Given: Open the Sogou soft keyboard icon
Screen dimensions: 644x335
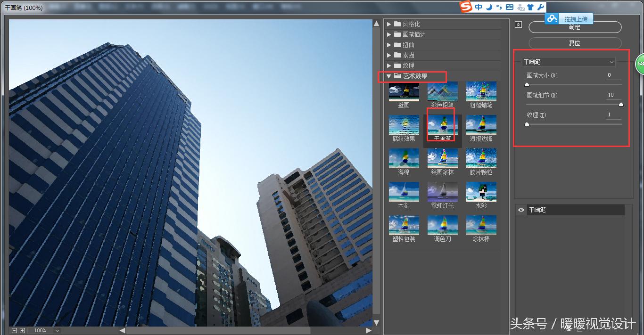Looking at the screenshot, I should point(509,7).
